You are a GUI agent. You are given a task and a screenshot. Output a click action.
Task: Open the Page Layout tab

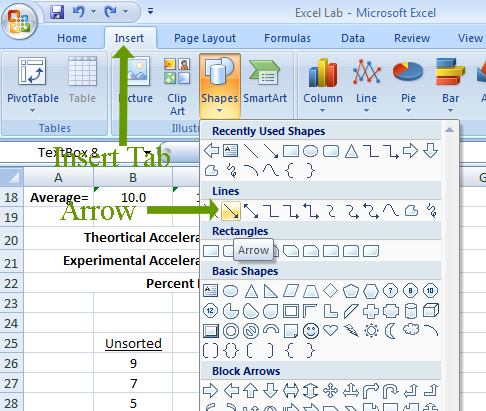coord(205,38)
